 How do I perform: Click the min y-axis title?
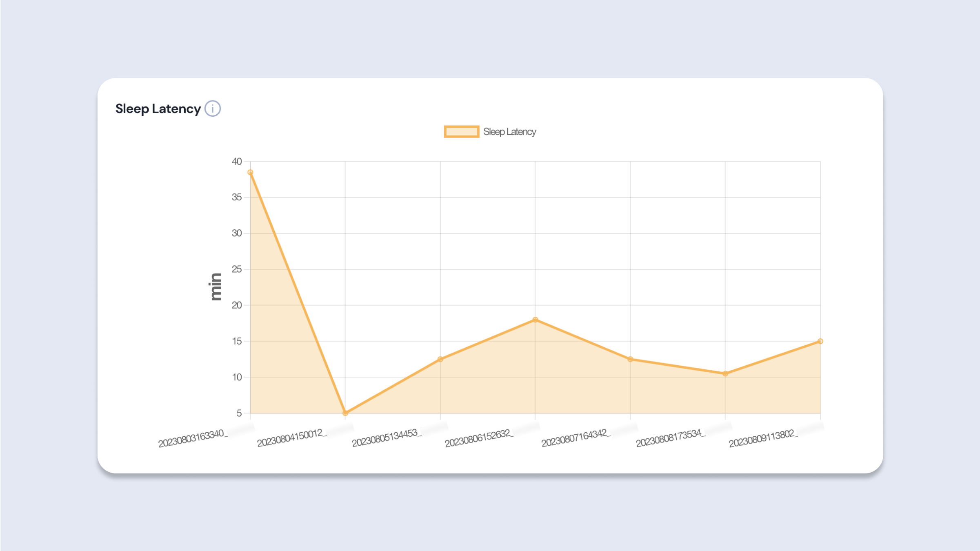click(215, 287)
